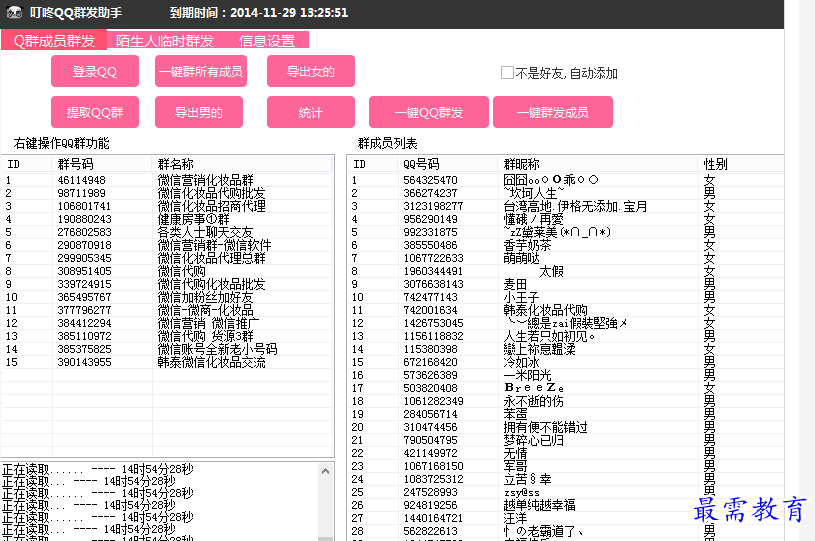Select member QQ number 564325470
The height and width of the screenshot is (541, 815).
[430, 180]
